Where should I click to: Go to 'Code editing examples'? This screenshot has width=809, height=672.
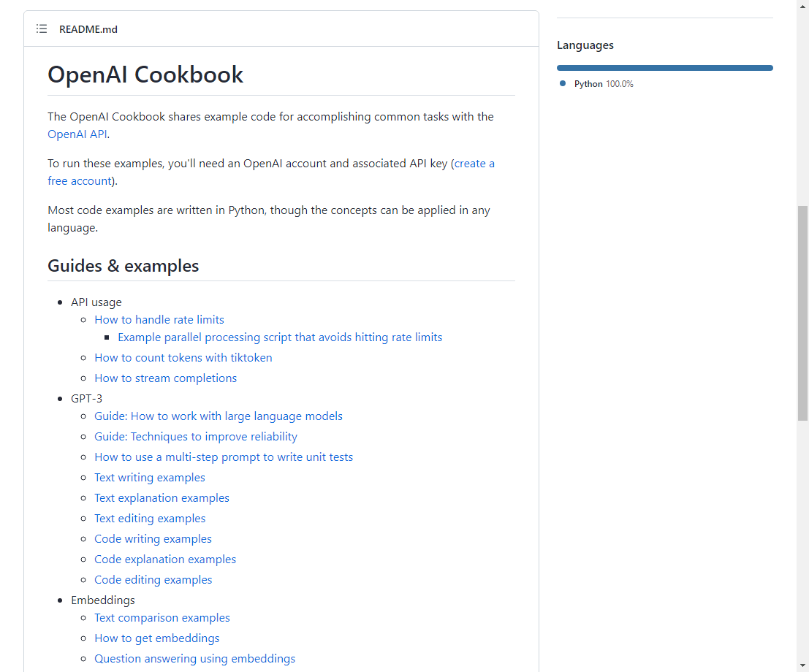[153, 580]
